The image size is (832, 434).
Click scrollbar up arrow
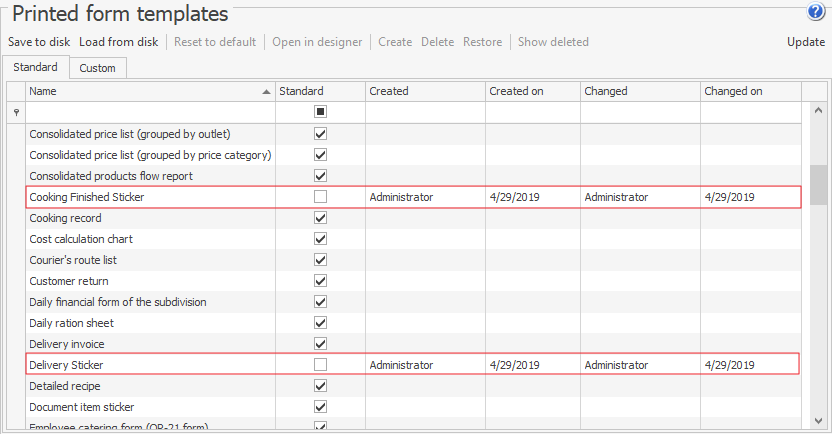pos(818,112)
